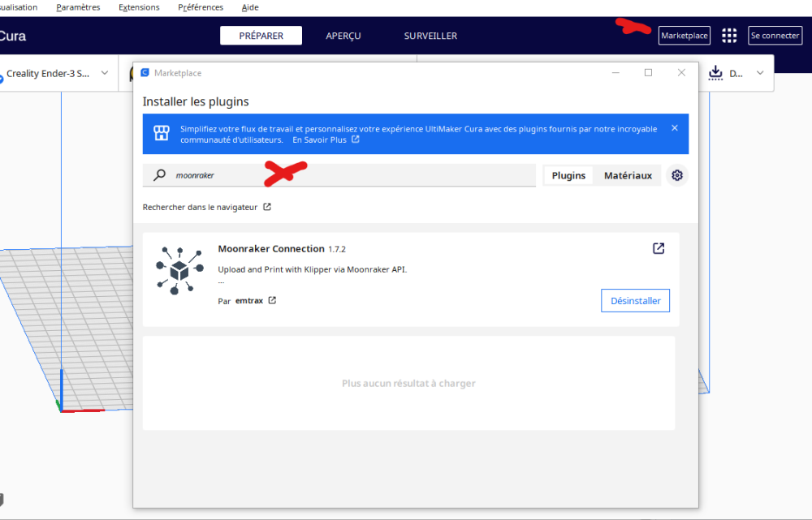Screen dimensions: 812x520
Task: Switch to the SURVEILLER stage
Action: (x=430, y=36)
